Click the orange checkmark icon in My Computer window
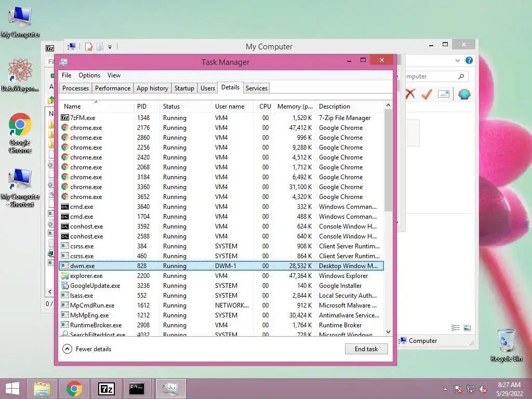The height and width of the screenshot is (399, 532). click(427, 94)
